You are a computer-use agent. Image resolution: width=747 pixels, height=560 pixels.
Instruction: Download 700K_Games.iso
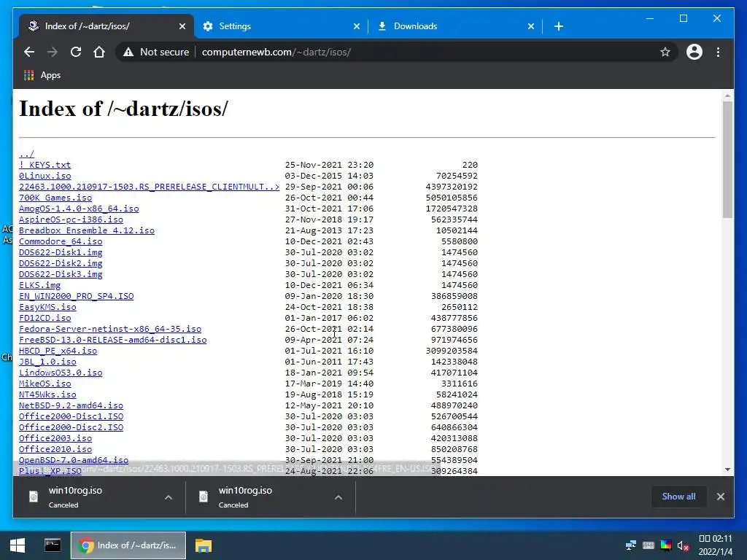click(55, 198)
